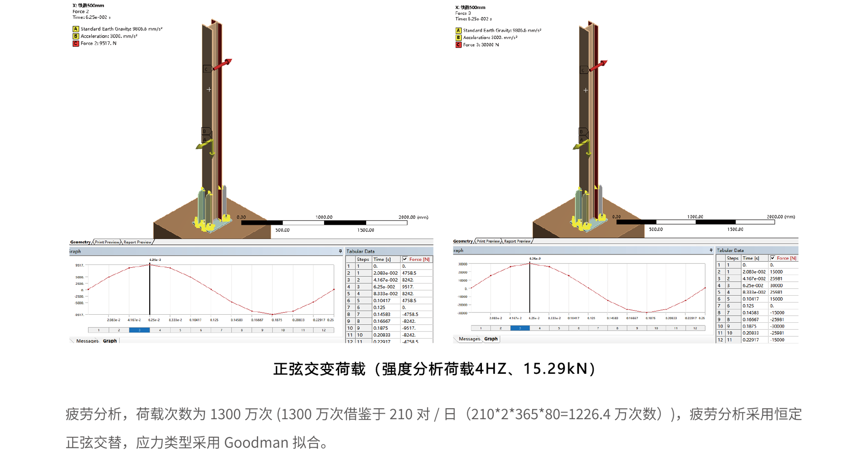868x458 pixels.
Task: Open Report Preview tab under the Force 3 view
Action: click(x=517, y=241)
